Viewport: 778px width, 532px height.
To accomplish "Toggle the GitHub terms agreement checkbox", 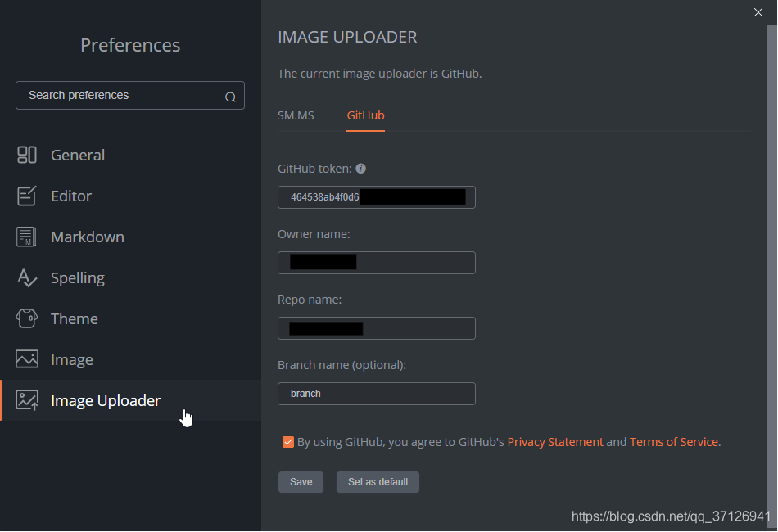I will [287, 442].
